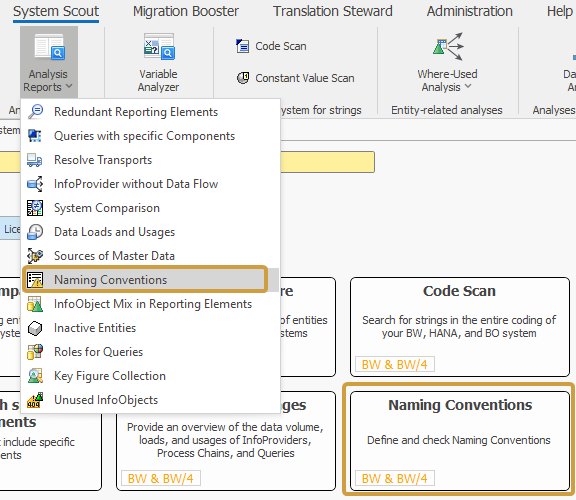This screenshot has height=500, width=576.
Task: Click BW & BW/4 tag on Code Scan tile
Action: tap(395, 364)
